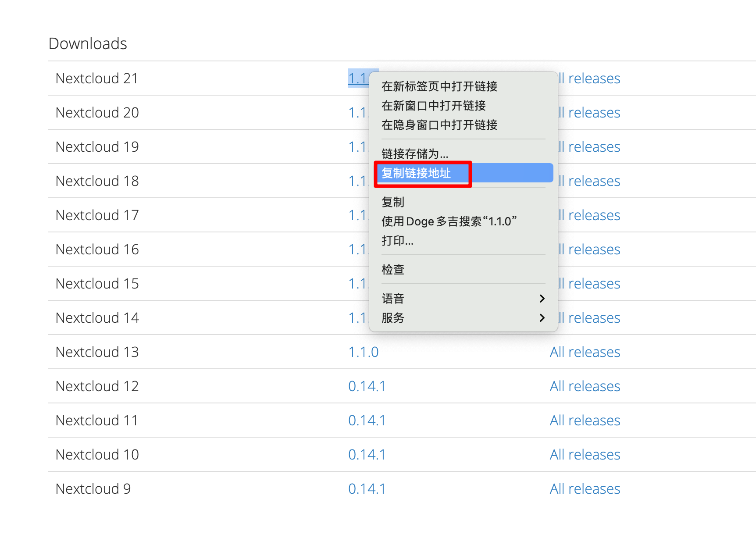This screenshot has height=556, width=756.
Task: Click the version link in the Nextcloud 20 row
Action: (358, 113)
